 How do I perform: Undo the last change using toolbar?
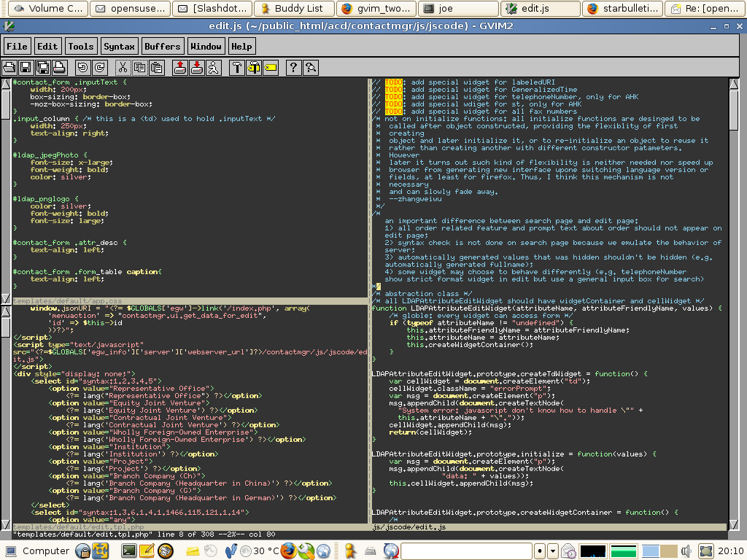(x=82, y=68)
